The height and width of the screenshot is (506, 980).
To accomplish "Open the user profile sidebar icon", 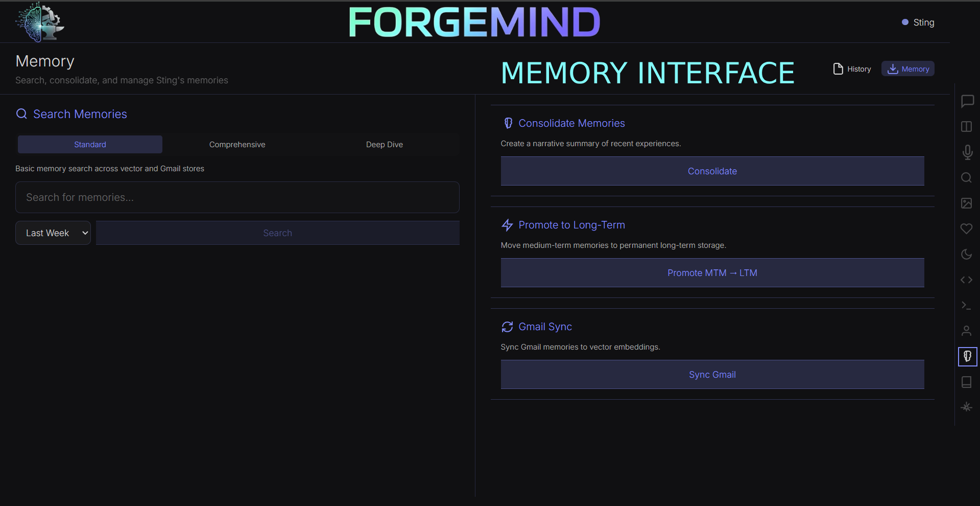I will [967, 331].
